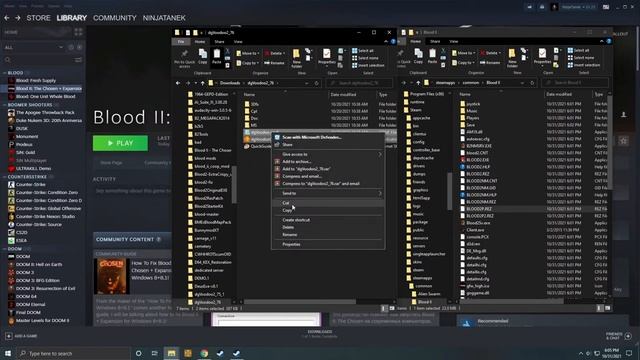Click Select all in dgVoodoo2_76 ribbon

click(x=363, y=51)
